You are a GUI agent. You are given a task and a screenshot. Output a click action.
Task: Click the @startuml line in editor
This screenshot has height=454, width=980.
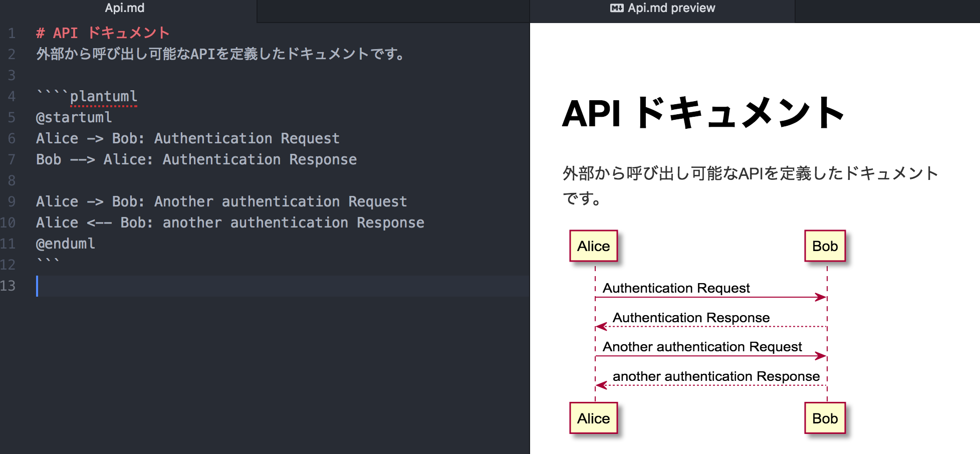(x=74, y=117)
